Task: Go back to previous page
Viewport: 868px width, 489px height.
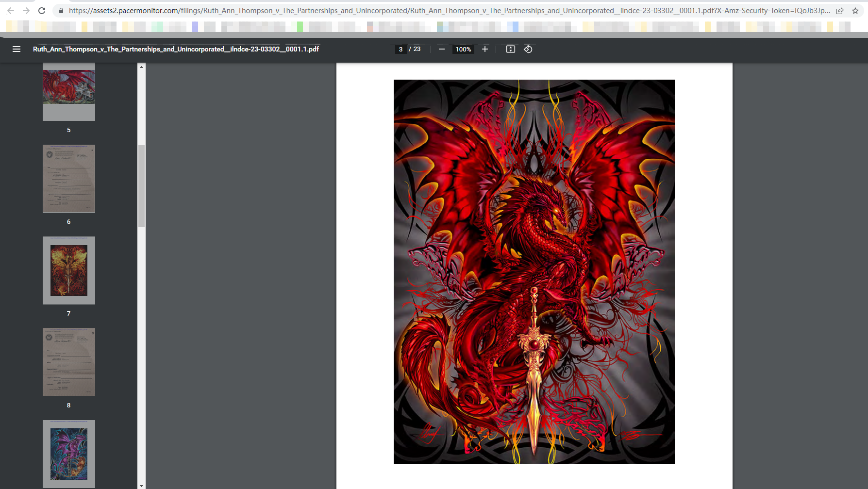Action: pyautogui.click(x=11, y=11)
